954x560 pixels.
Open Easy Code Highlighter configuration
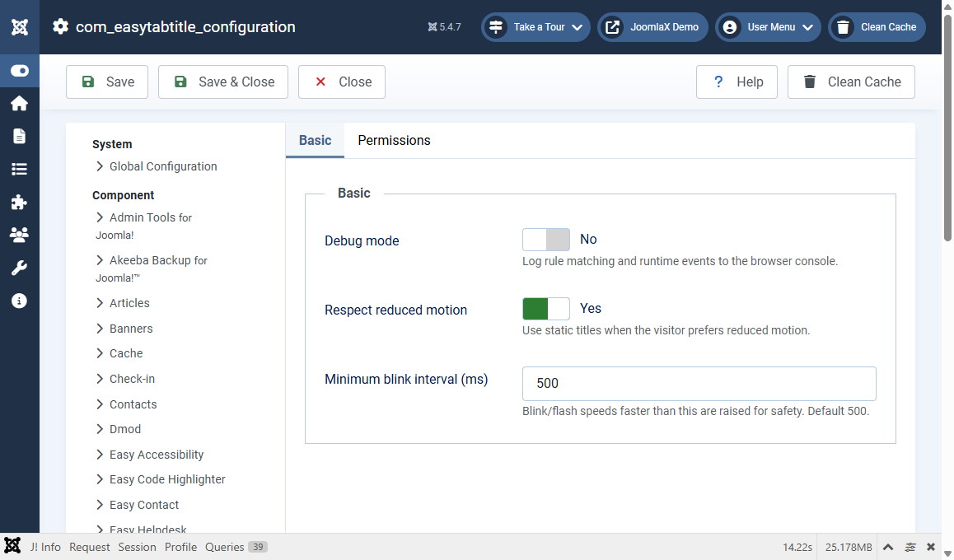[x=161, y=480]
